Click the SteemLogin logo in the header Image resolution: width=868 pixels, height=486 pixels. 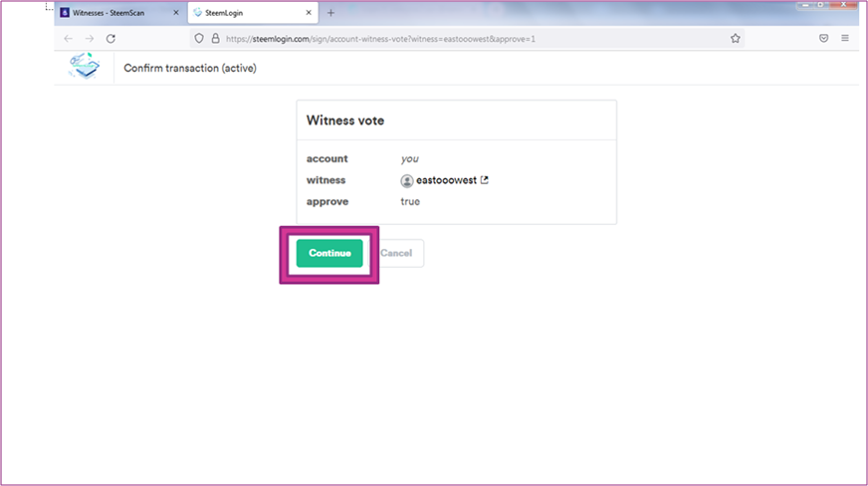pos(85,67)
